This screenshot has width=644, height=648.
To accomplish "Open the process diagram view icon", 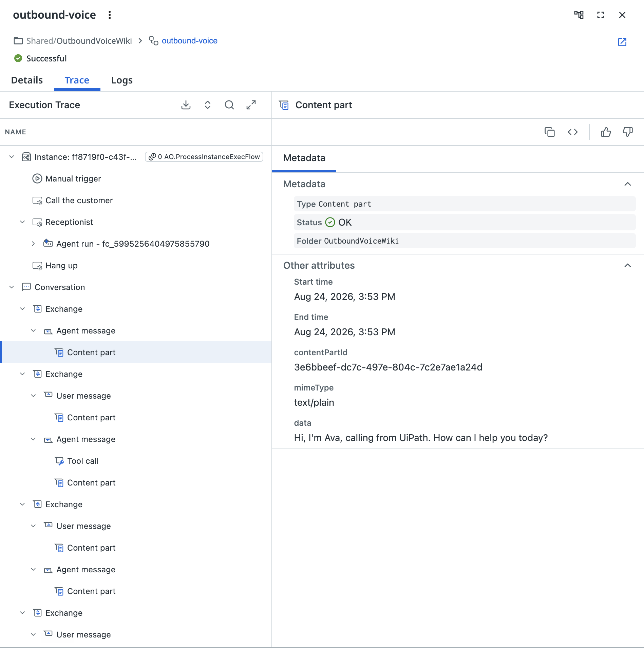I will 579,15.
